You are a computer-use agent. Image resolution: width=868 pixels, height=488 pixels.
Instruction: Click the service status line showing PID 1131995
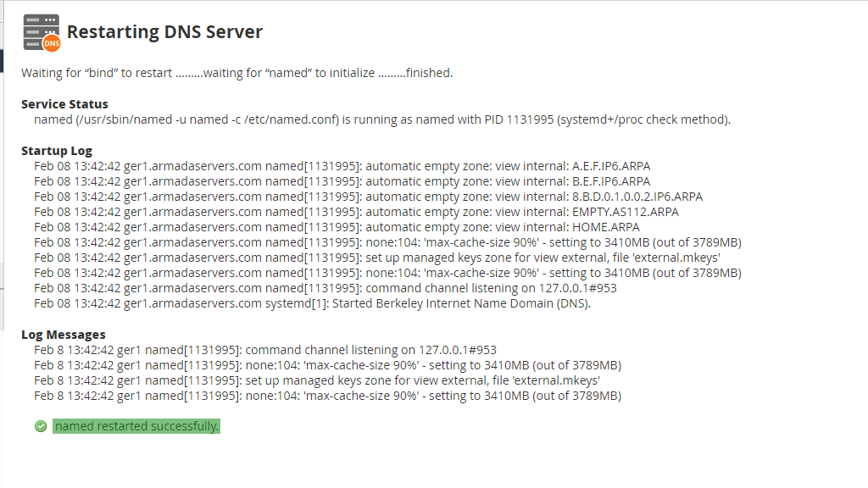tap(381, 119)
